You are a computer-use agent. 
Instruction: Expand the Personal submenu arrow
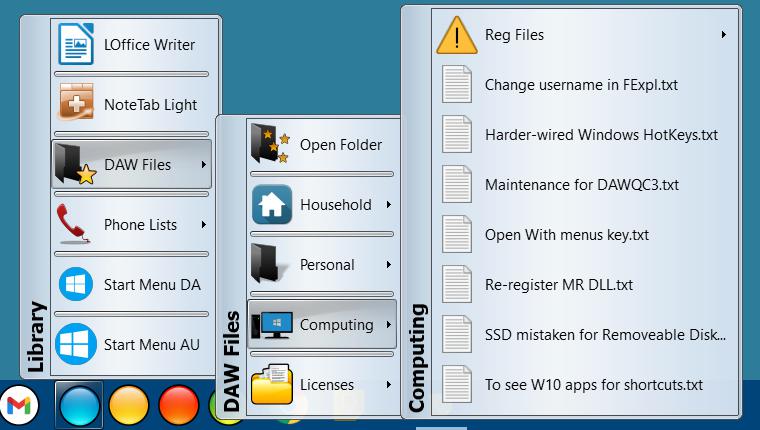click(388, 265)
